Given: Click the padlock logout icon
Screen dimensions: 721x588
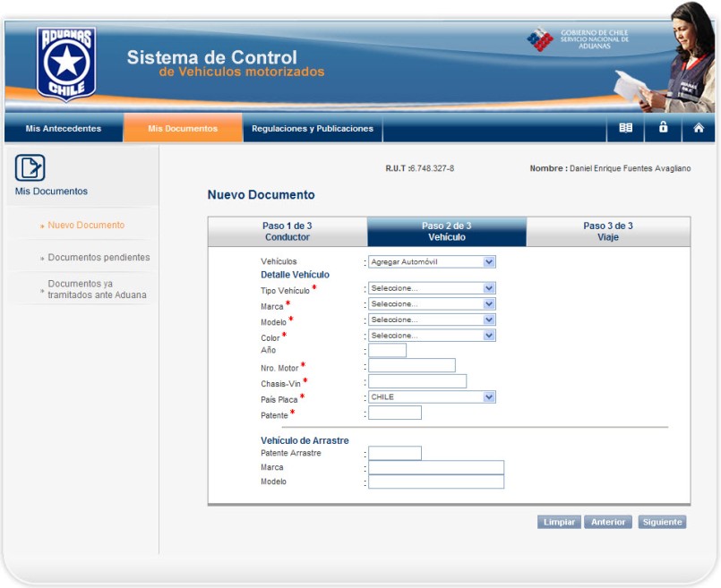Looking at the screenshot, I should click(x=663, y=127).
